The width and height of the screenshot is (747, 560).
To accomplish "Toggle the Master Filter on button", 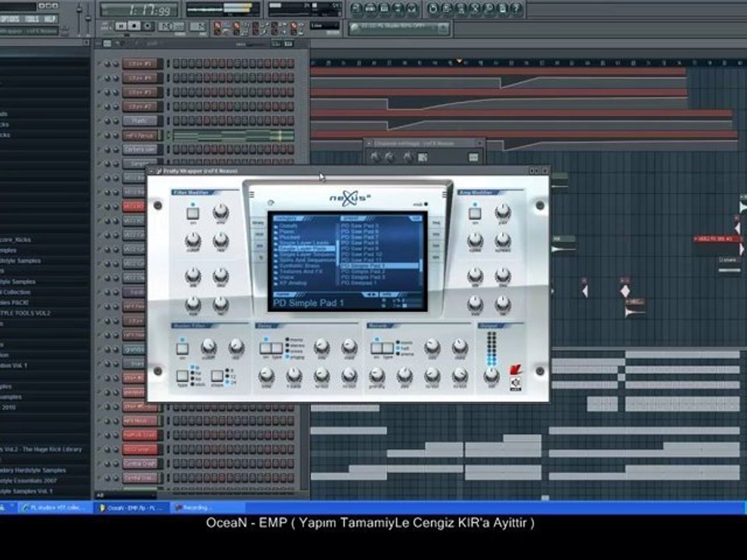I will (x=182, y=348).
